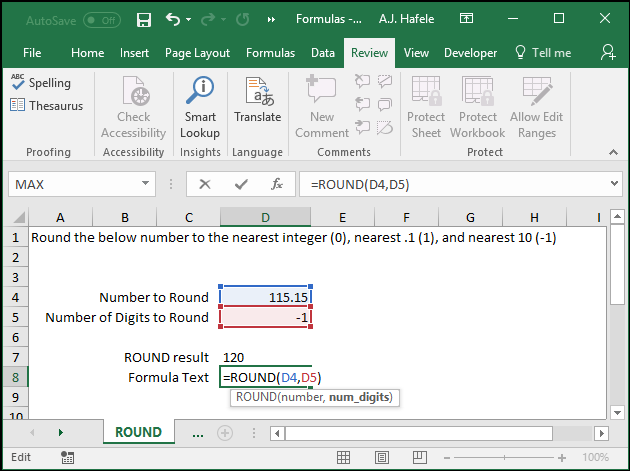Expand the Name Box dropdown

tap(145, 184)
